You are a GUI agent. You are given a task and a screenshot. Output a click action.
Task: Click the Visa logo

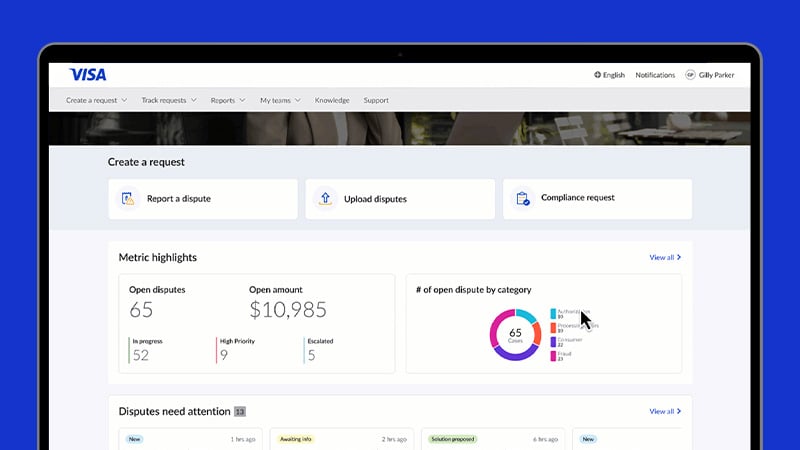(88, 74)
